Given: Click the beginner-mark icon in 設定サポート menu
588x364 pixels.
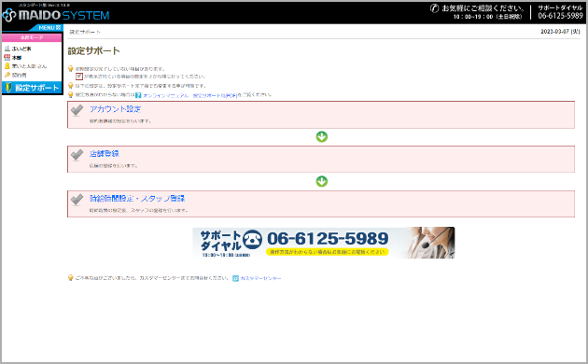Looking at the screenshot, I should click(8, 88).
